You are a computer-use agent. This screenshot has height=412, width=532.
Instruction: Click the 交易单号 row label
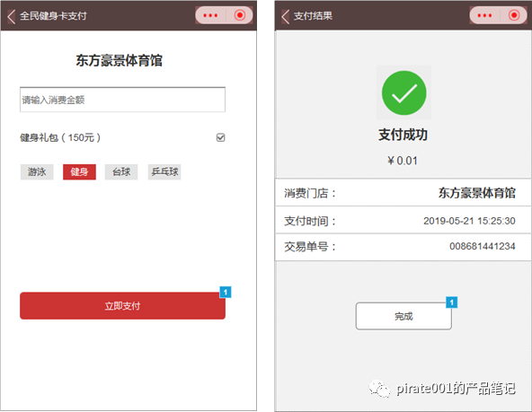tap(310, 246)
